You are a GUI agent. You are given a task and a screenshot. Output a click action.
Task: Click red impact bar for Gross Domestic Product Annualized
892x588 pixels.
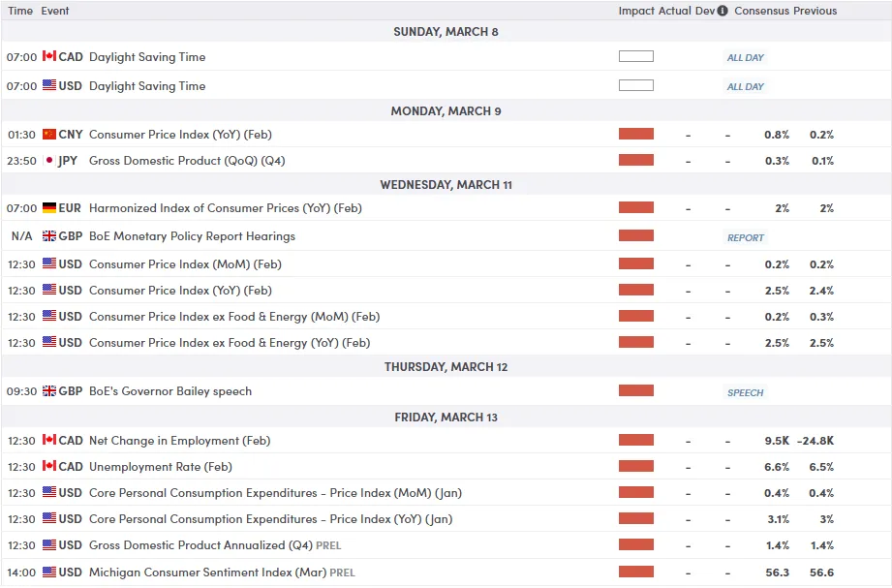pos(635,545)
